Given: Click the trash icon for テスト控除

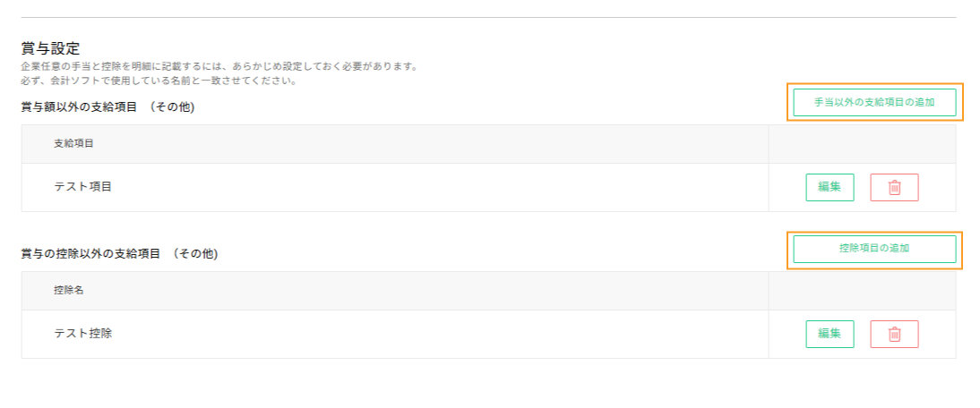Looking at the screenshot, I should pyautogui.click(x=894, y=334).
